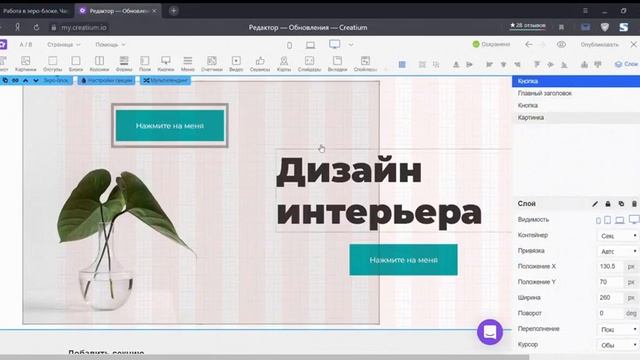Open the Кнопки buttons tool
Screen dimensions: 640x360
click(x=166, y=64)
